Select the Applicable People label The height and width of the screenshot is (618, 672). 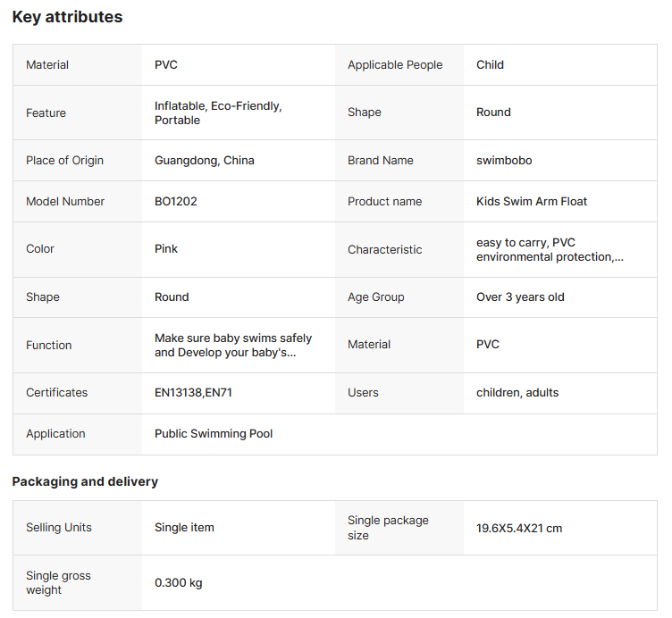395,65
